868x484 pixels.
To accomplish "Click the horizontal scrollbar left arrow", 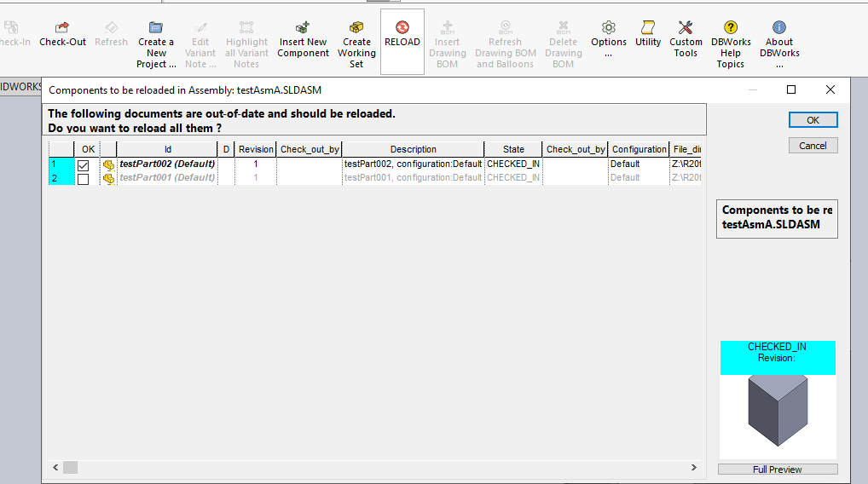I will (x=55, y=468).
